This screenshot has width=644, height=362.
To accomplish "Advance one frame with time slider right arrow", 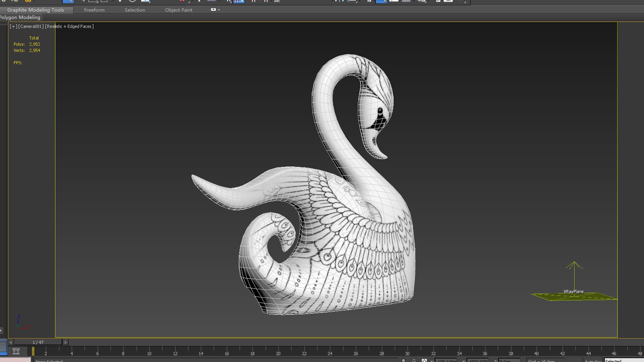I will point(65,342).
